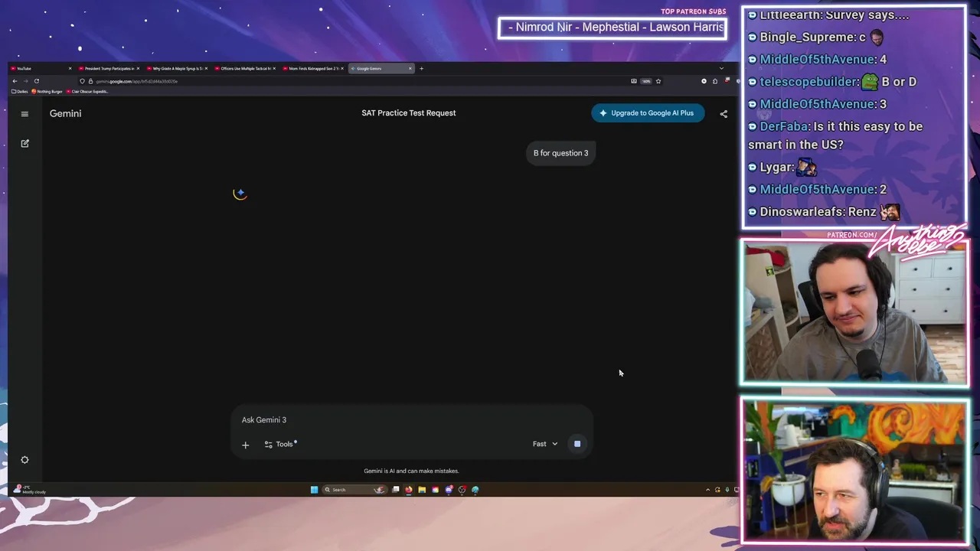
Task: Open the Tools menu in prompt box
Action: tap(280, 444)
